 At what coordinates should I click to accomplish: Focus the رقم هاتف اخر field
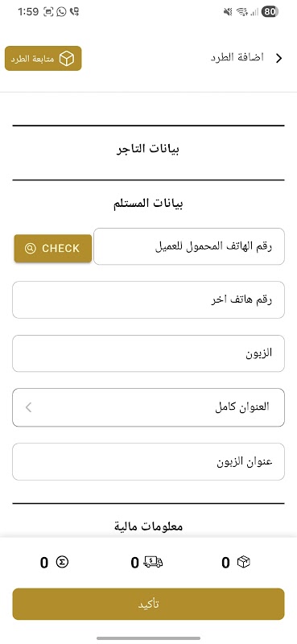[x=148, y=299]
